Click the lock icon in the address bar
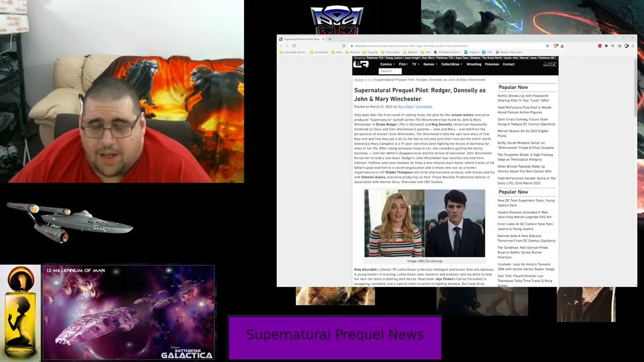Viewport: 644px width, 362px height. (x=352, y=46)
